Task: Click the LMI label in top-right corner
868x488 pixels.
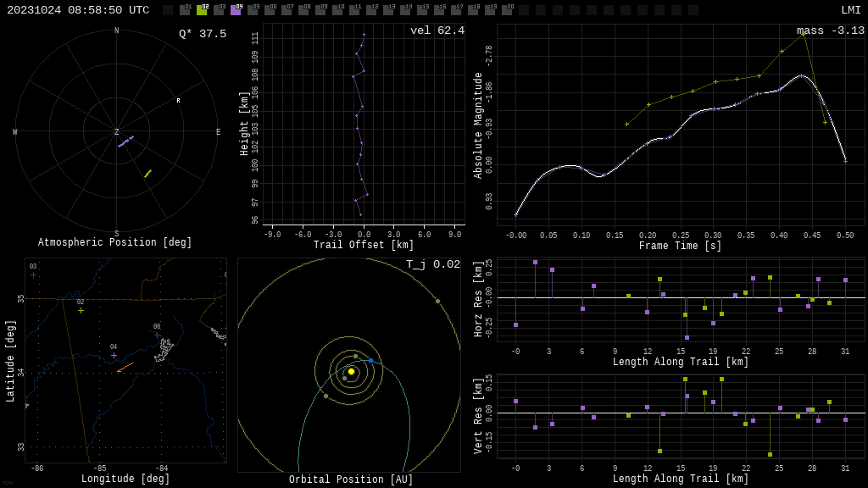Action: point(850,10)
